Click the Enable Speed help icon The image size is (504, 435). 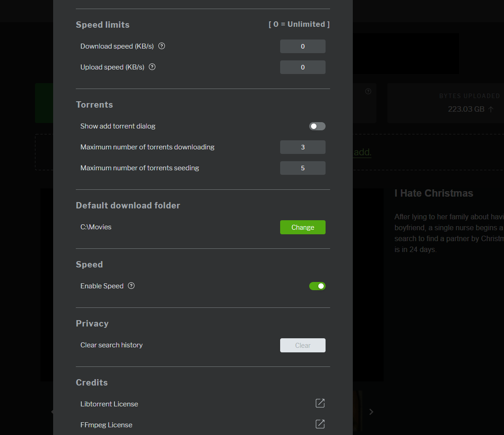coord(131,286)
